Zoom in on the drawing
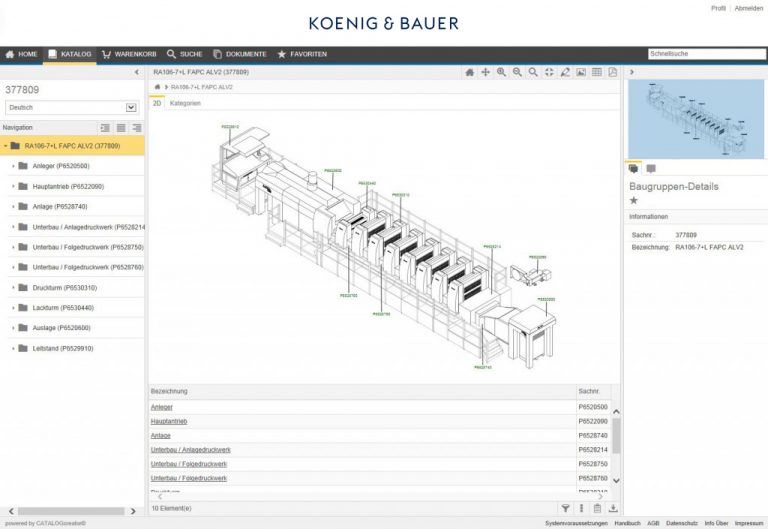 (502, 73)
